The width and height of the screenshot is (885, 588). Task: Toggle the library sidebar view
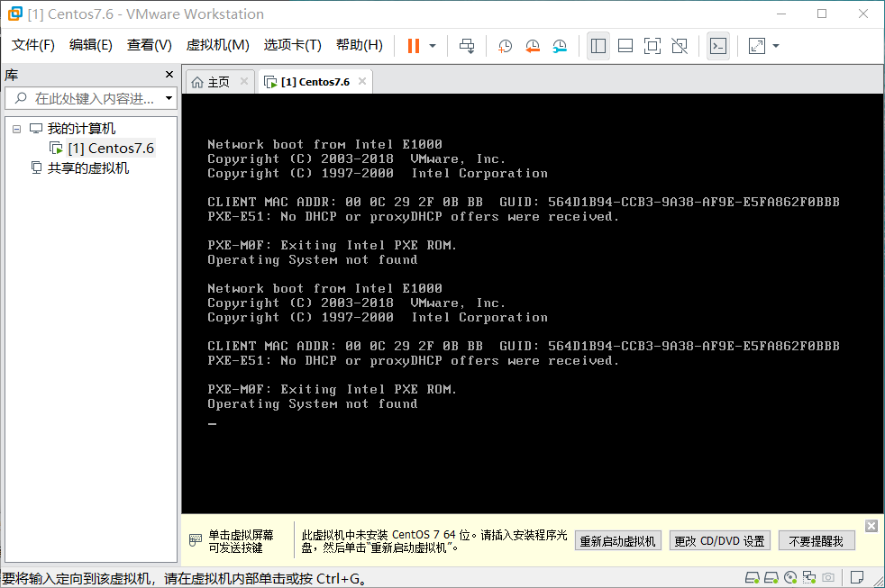(x=598, y=46)
